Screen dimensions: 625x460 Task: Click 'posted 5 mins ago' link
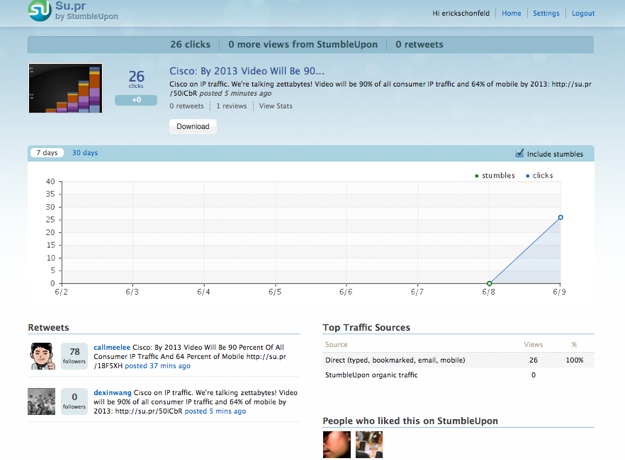pos(215,411)
